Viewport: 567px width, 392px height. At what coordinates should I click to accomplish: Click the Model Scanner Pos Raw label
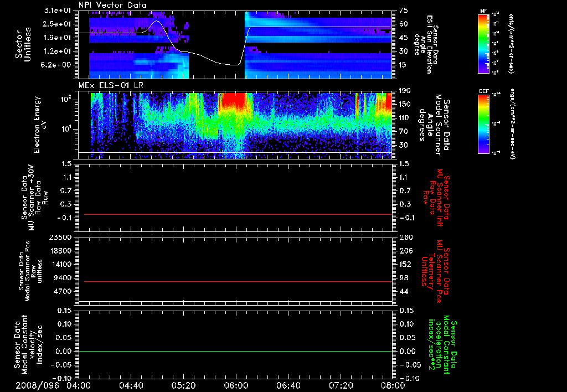[30, 271]
